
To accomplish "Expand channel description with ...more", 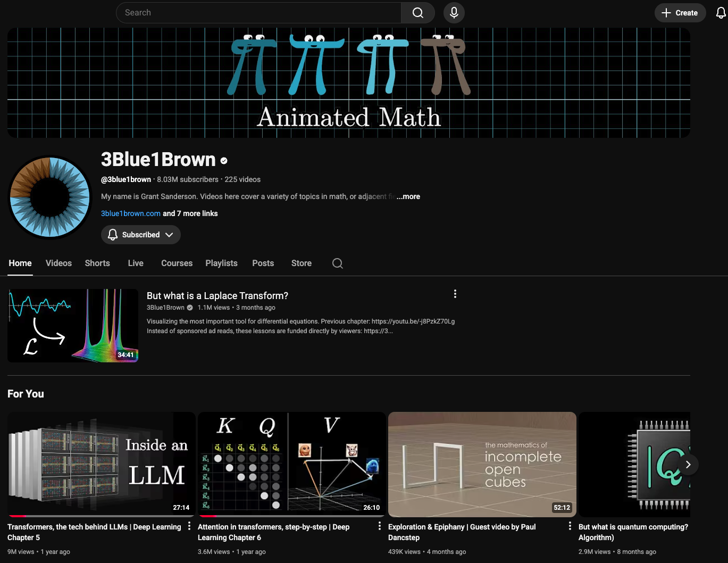I will pyautogui.click(x=408, y=196).
